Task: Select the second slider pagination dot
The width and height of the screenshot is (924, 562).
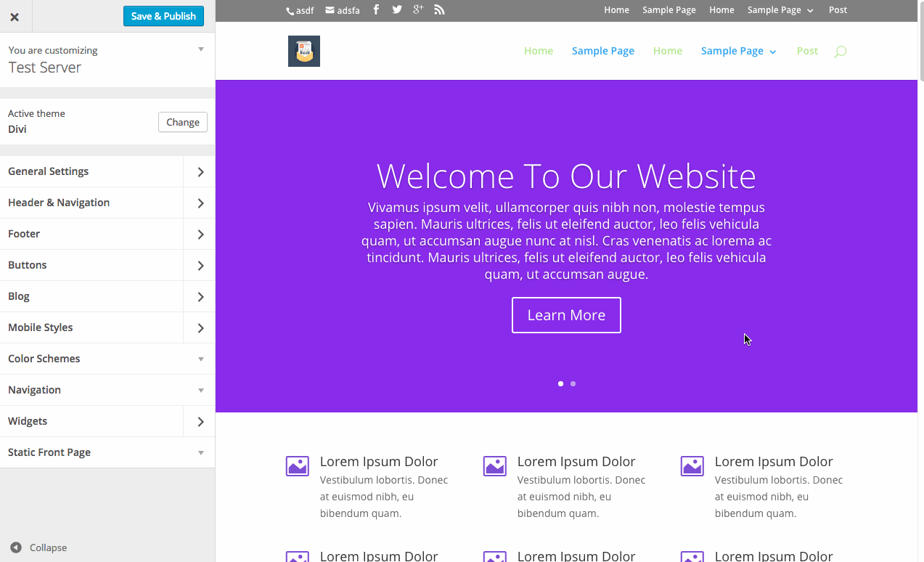Action: click(x=573, y=383)
